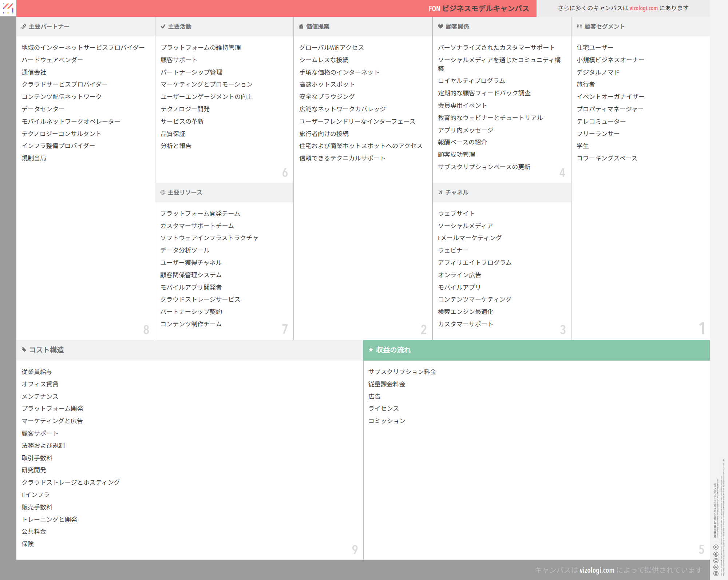Click the heart icon beside 顧客関係

[x=440, y=27]
